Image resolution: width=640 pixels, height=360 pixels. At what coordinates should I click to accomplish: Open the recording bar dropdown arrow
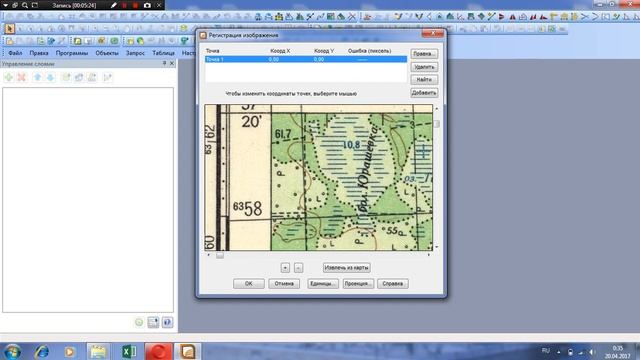coord(5,5)
